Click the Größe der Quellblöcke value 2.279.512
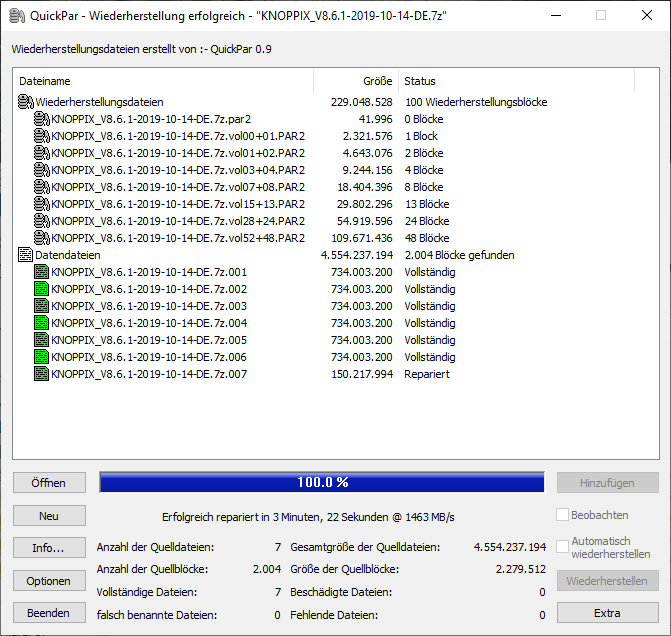Screen dimensions: 671x636 coord(521,569)
